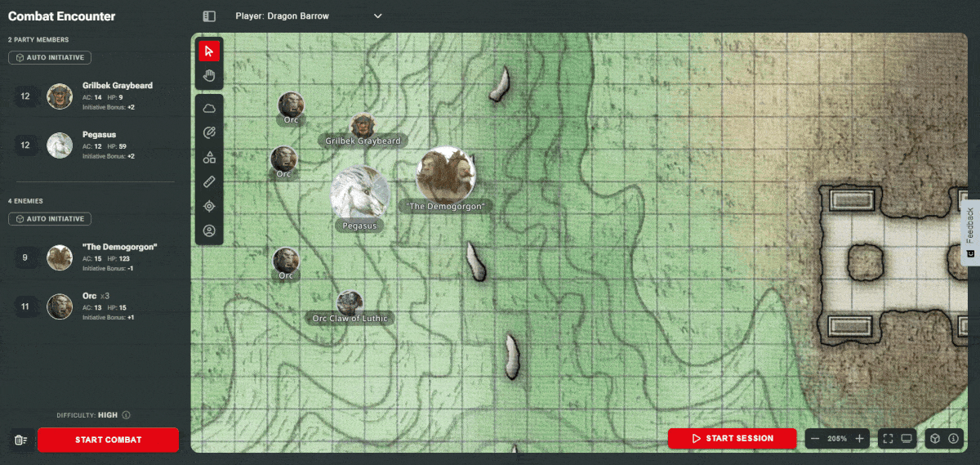Click the clear encounter trash icon
The height and width of the screenshot is (465, 980).
tap(21, 440)
